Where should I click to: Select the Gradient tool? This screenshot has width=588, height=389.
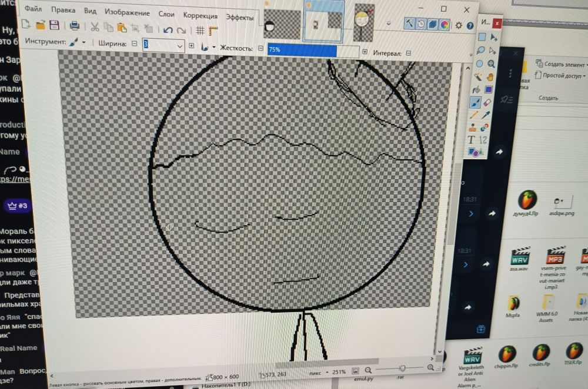click(488, 89)
